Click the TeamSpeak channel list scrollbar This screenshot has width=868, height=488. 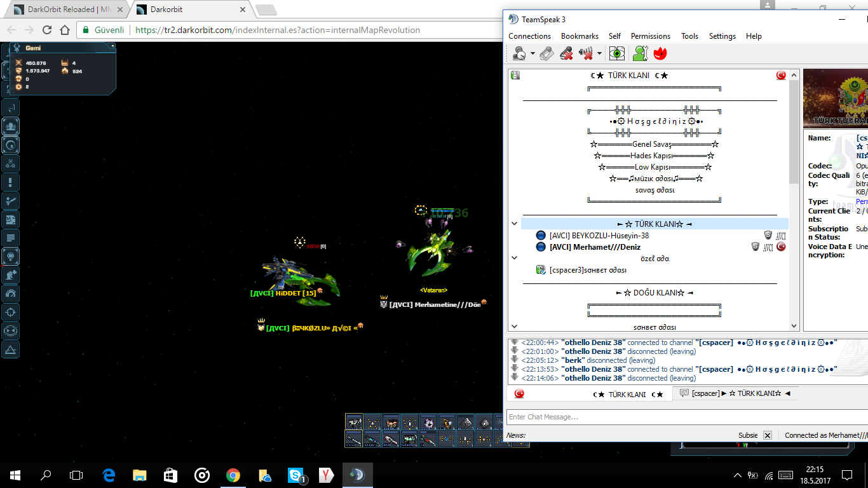[794, 200]
